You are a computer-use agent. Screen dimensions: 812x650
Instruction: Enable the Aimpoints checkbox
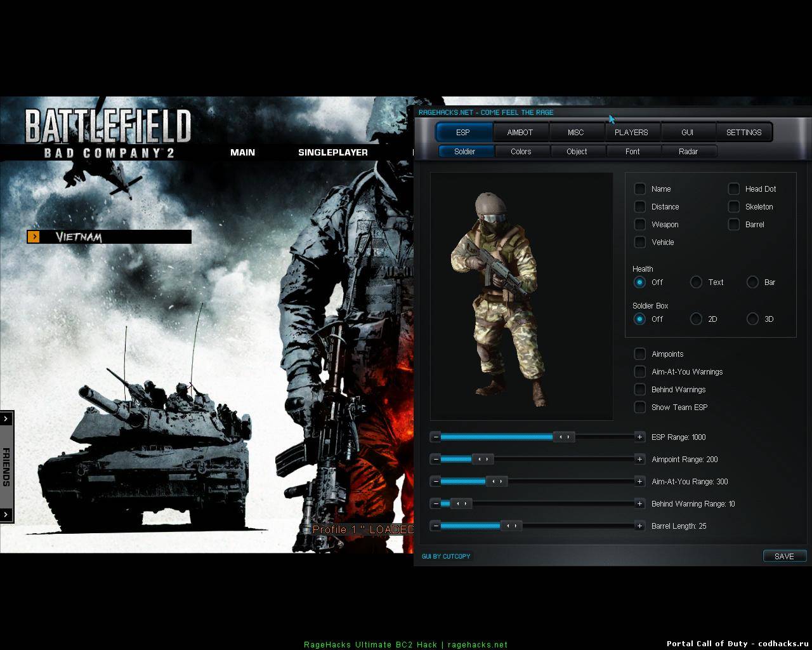[x=640, y=354]
